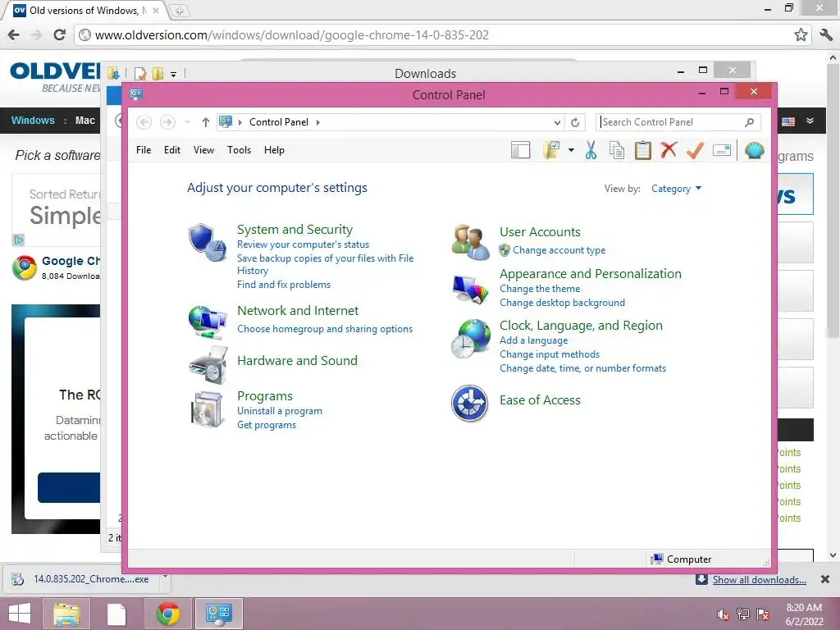Screen dimensions: 840x630
Task: Click the Paste clipboard icon
Action: (x=643, y=151)
